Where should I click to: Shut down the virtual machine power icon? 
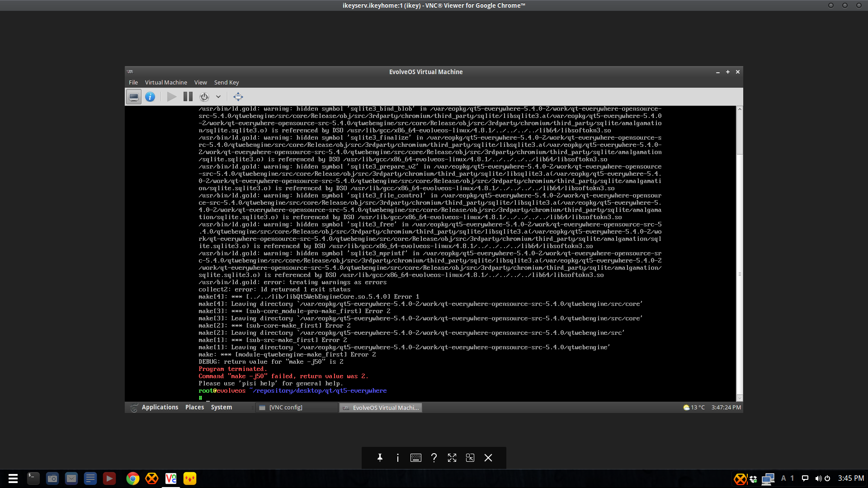204,97
